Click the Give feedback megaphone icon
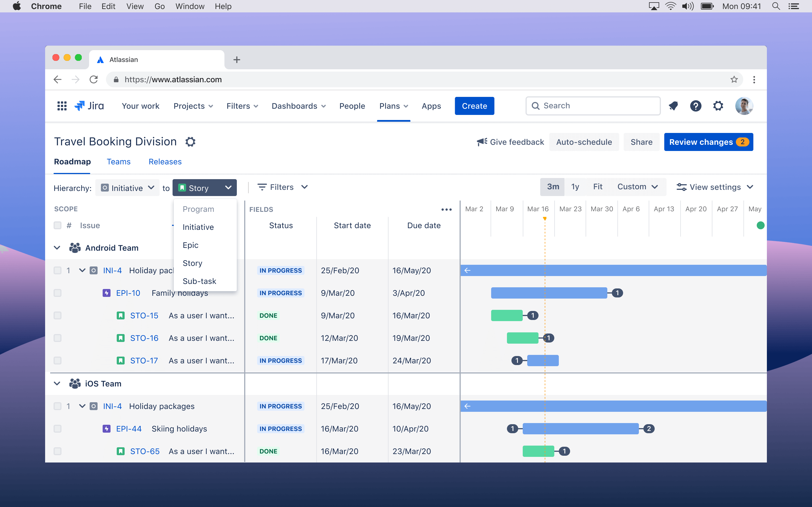This screenshot has width=812, height=507. 481,141
